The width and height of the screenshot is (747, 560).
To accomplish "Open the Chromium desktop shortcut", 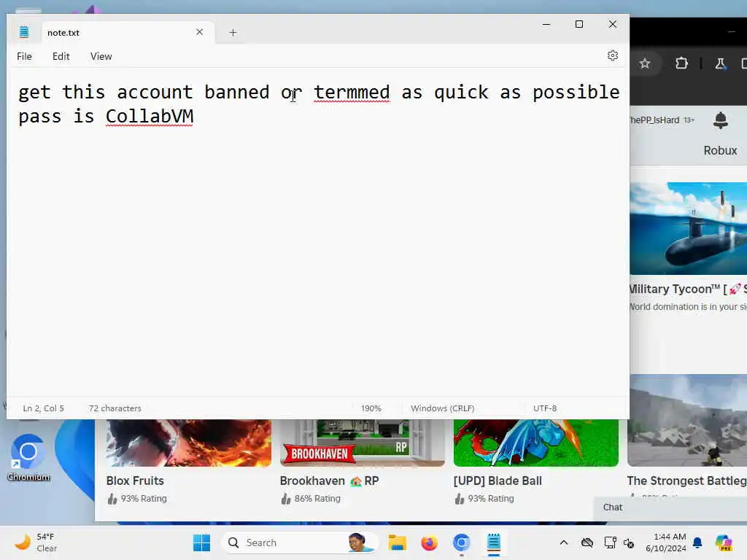I will (x=28, y=458).
